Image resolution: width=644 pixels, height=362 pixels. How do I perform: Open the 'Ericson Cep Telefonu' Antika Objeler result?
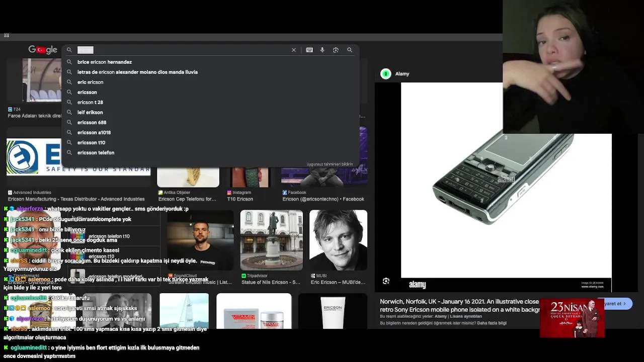coord(187,199)
